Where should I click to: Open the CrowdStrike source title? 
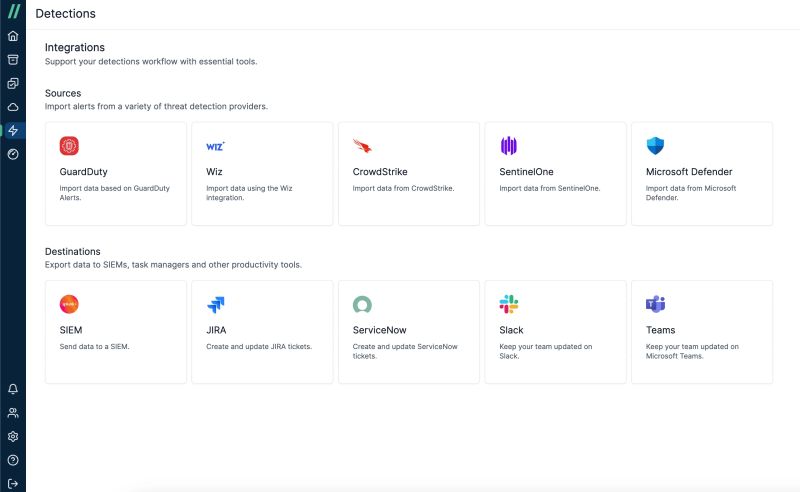point(380,171)
